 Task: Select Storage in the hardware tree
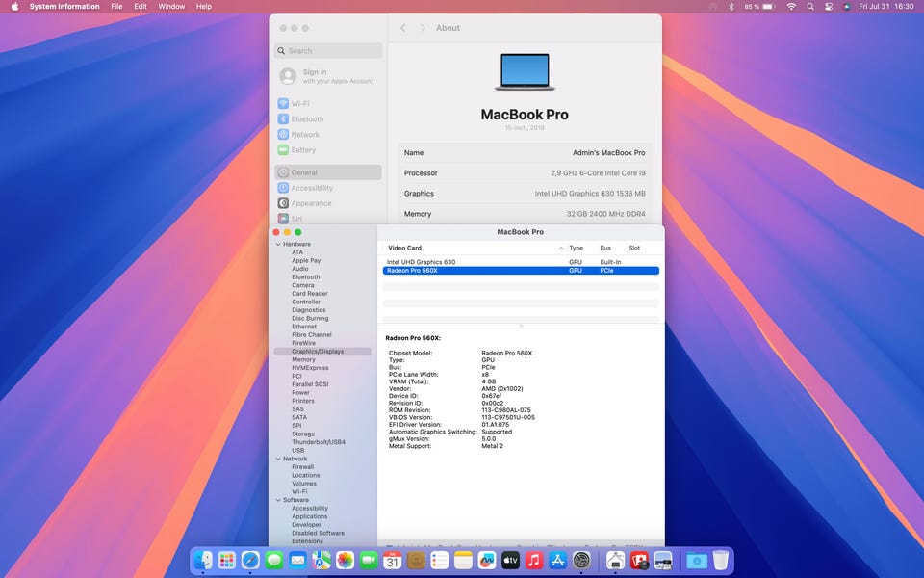(303, 434)
